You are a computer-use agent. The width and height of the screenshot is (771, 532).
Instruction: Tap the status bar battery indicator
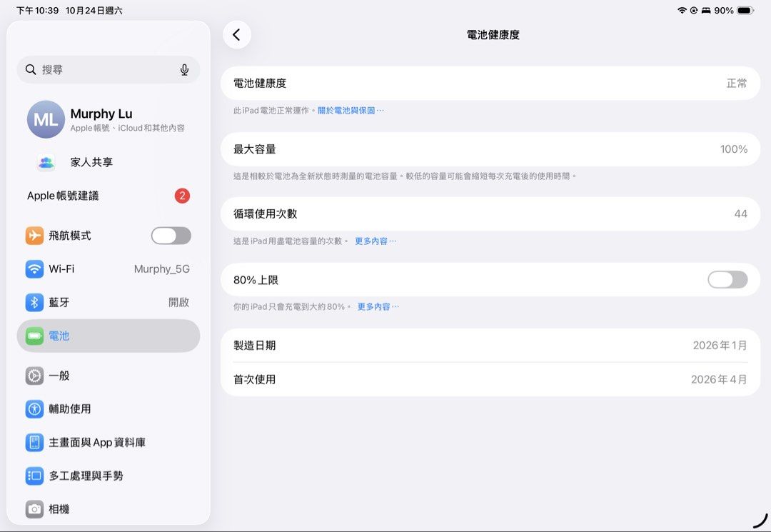[x=745, y=10]
